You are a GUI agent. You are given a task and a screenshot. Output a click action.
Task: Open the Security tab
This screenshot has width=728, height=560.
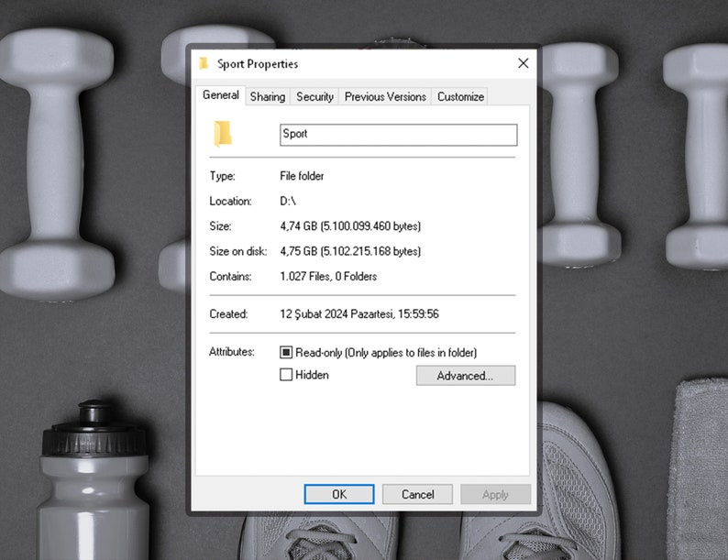pos(314,96)
